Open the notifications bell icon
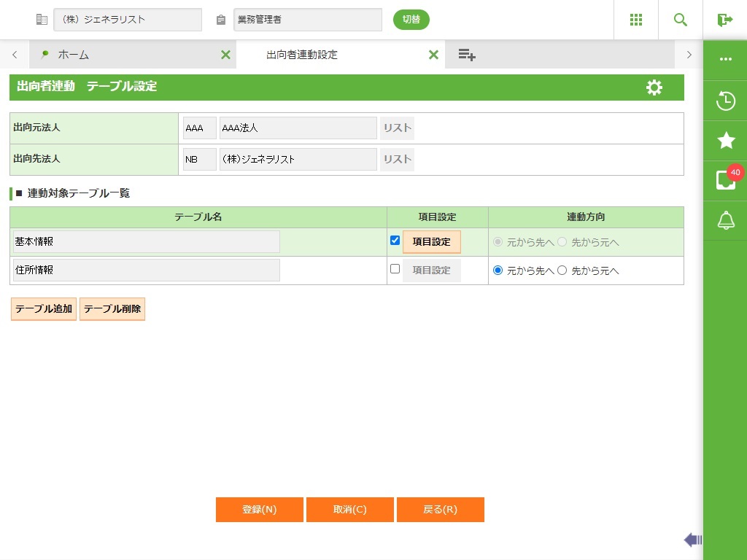The image size is (747, 560). pos(725,220)
